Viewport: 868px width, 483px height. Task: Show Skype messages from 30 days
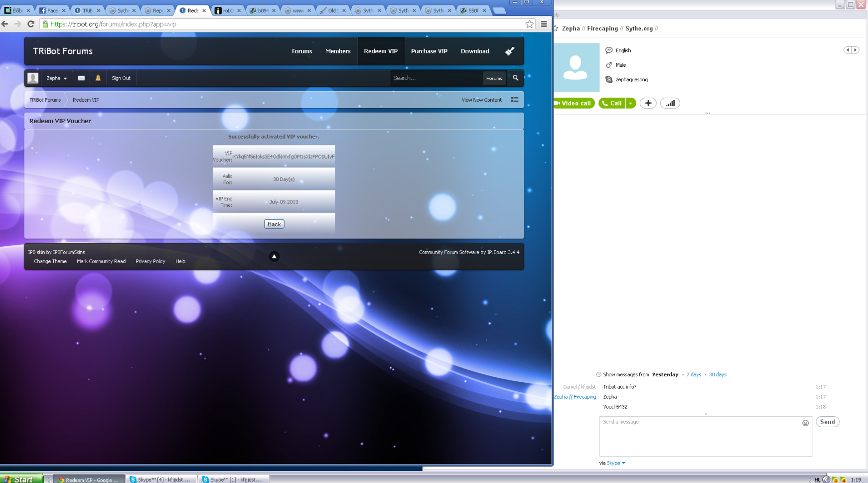pyautogui.click(x=718, y=374)
